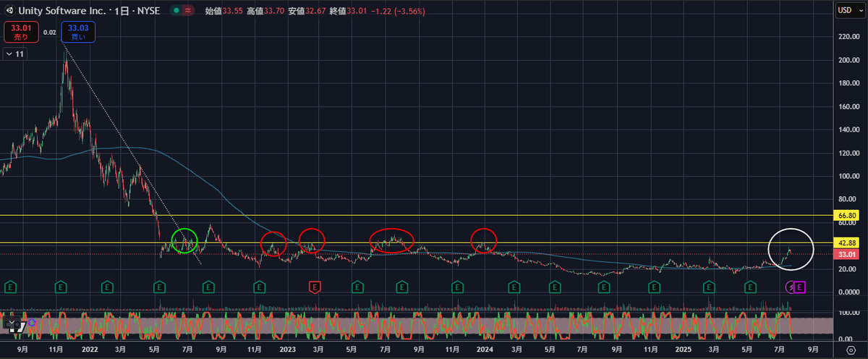The image size is (868, 359).
Task: Click the Unity logo icon beside symbol name
Action: click(x=9, y=11)
